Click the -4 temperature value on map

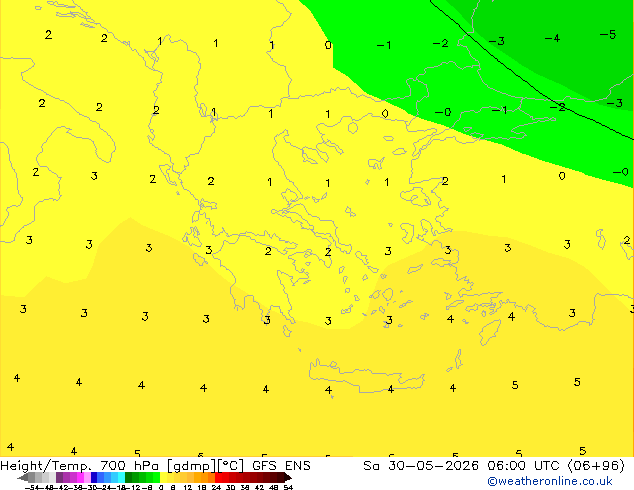point(552,38)
